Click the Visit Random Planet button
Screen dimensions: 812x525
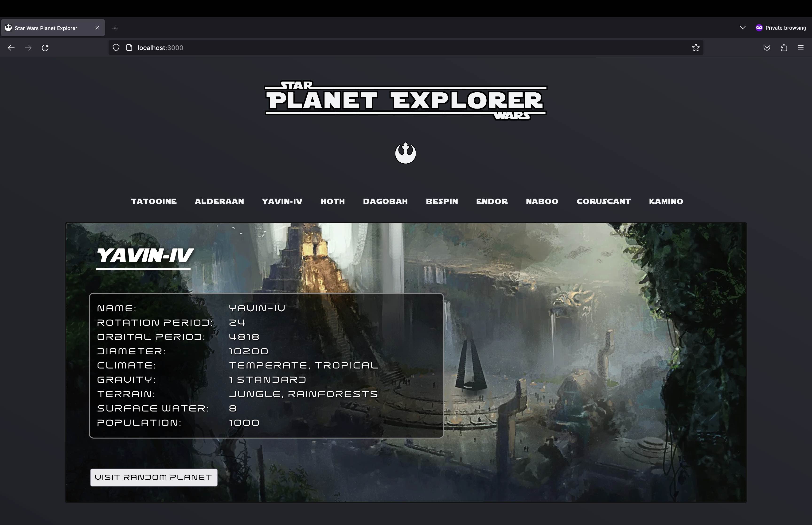(153, 477)
